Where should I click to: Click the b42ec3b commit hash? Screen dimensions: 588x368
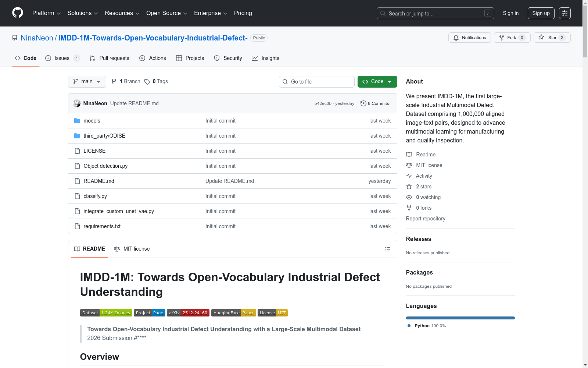click(x=323, y=103)
